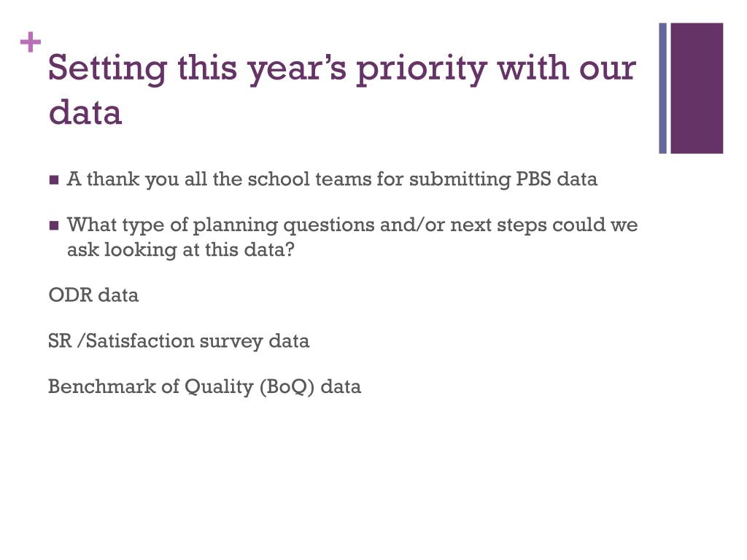Select the dark purple rectangle decoration
Screen dimensions: 747x560
coord(697,88)
